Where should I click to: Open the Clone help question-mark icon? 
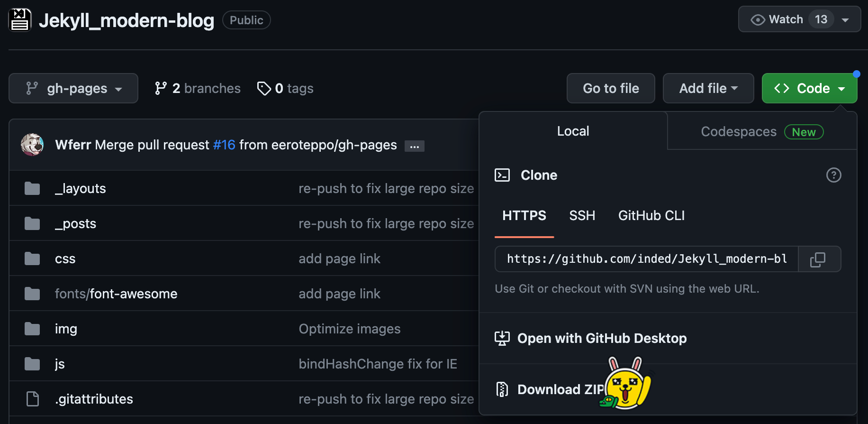834,175
